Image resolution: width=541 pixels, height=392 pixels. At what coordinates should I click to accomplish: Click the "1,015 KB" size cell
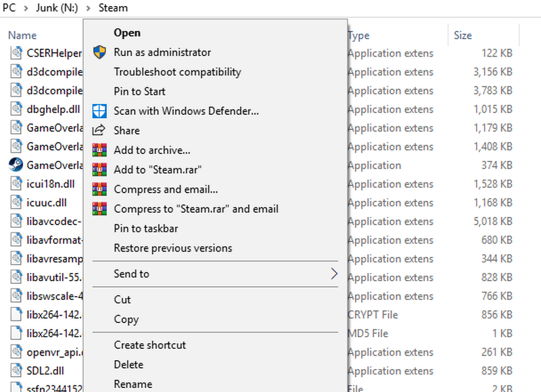click(493, 109)
